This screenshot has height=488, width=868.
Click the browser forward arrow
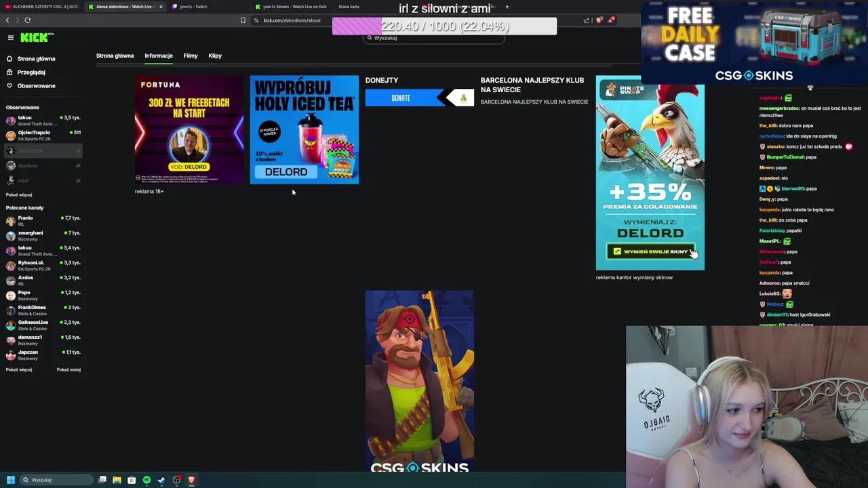[18, 20]
